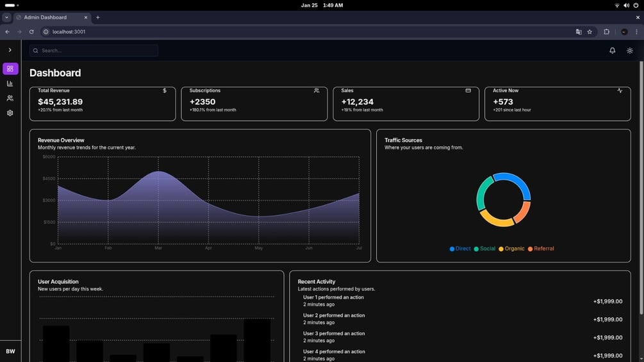Click User 1 performed an action row
Screen dimensions: 644x362
tap(460, 301)
